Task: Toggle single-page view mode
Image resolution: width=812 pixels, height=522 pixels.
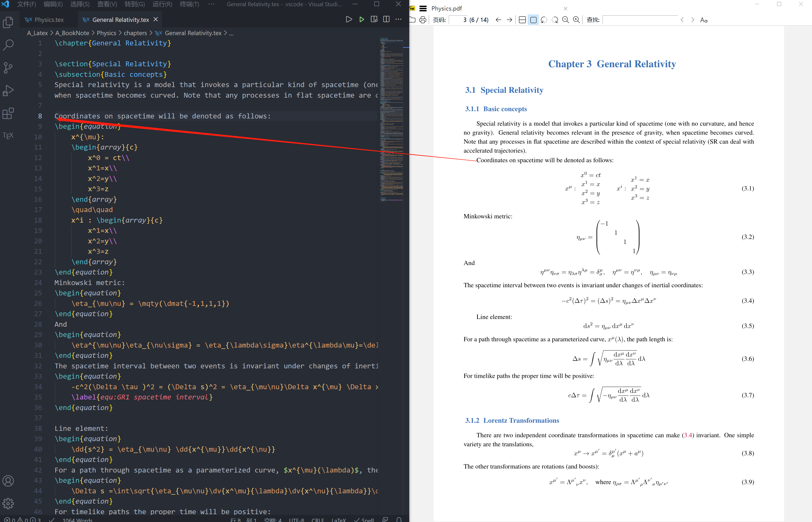Action: pos(533,20)
